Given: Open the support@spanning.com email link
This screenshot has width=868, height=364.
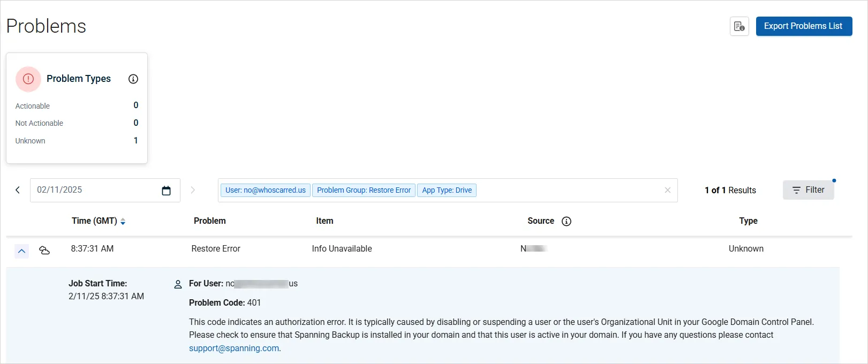Looking at the screenshot, I should (234, 348).
